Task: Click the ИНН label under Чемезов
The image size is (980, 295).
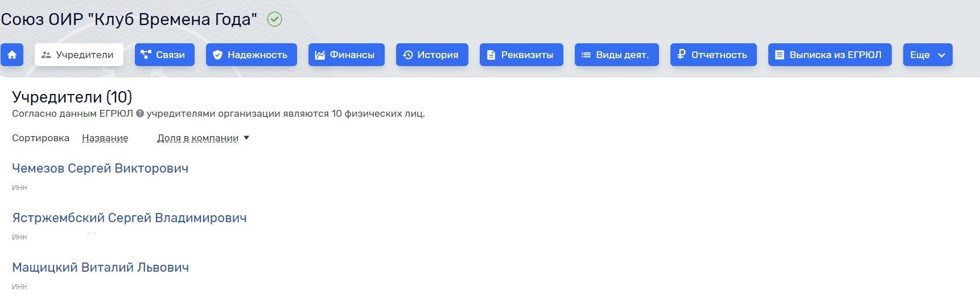Action: pos(19,187)
